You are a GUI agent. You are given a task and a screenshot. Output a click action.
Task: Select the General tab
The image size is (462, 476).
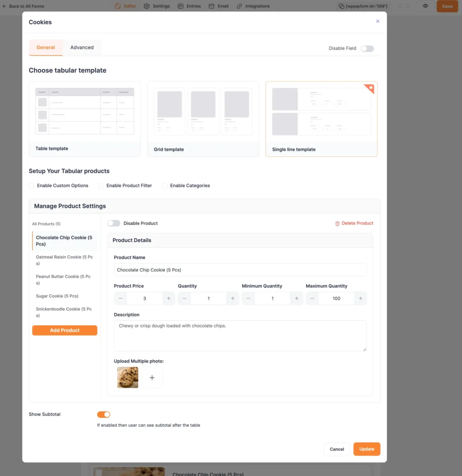(x=46, y=47)
